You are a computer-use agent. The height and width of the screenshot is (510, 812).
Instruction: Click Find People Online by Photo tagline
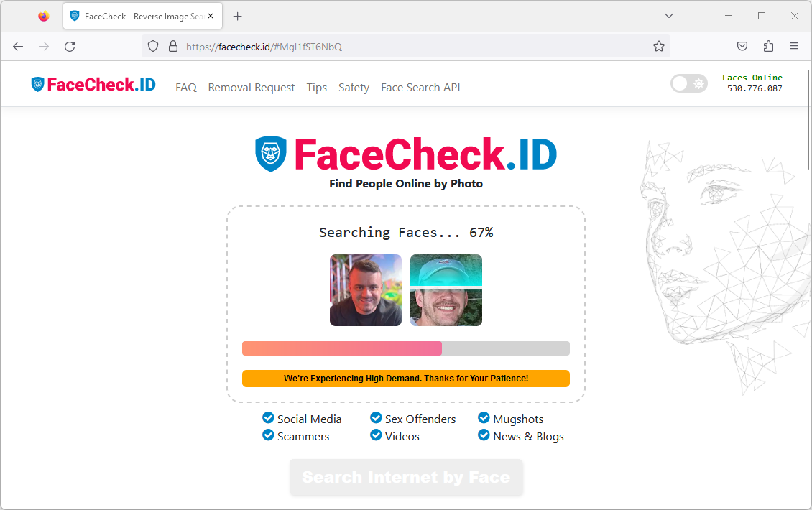click(405, 184)
